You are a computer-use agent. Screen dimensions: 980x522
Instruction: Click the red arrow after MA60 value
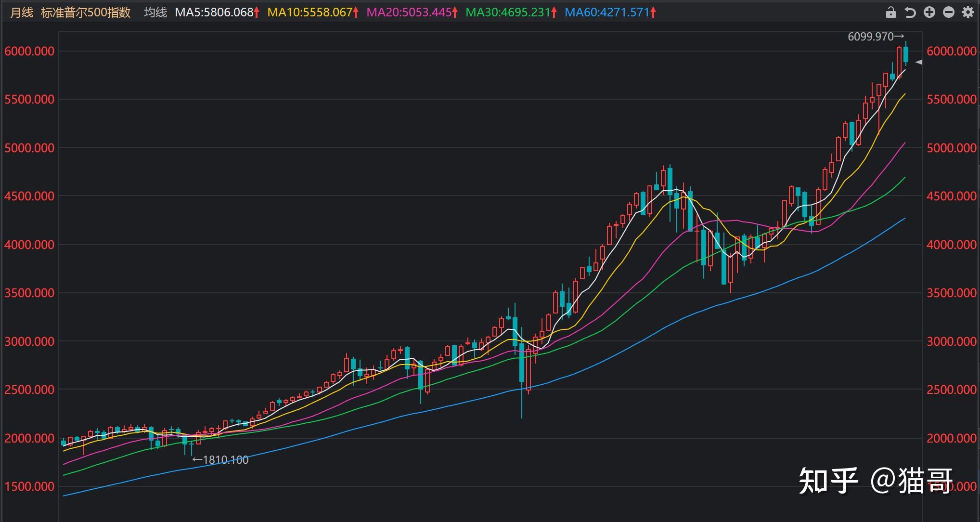coord(653,13)
